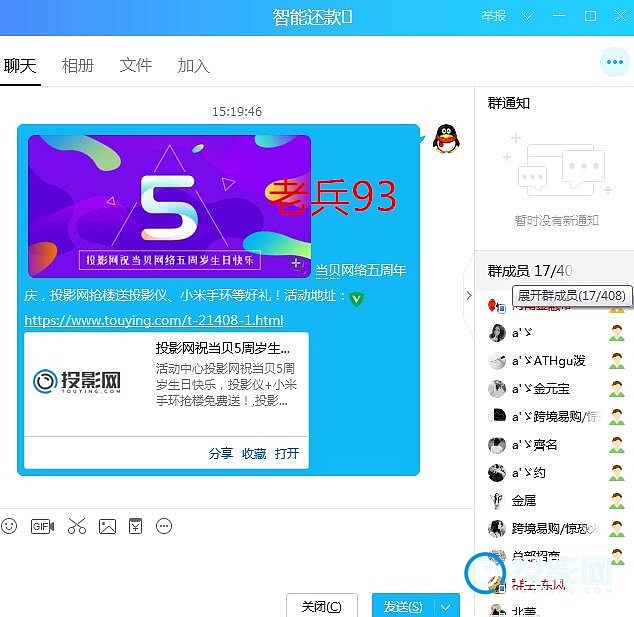Click 收藏 on the link card
634x617 pixels.
[254, 454]
